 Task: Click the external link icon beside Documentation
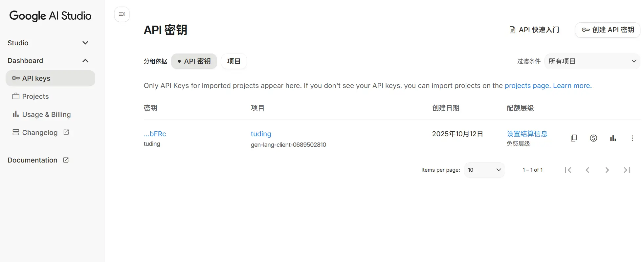(x=66, y=160)
